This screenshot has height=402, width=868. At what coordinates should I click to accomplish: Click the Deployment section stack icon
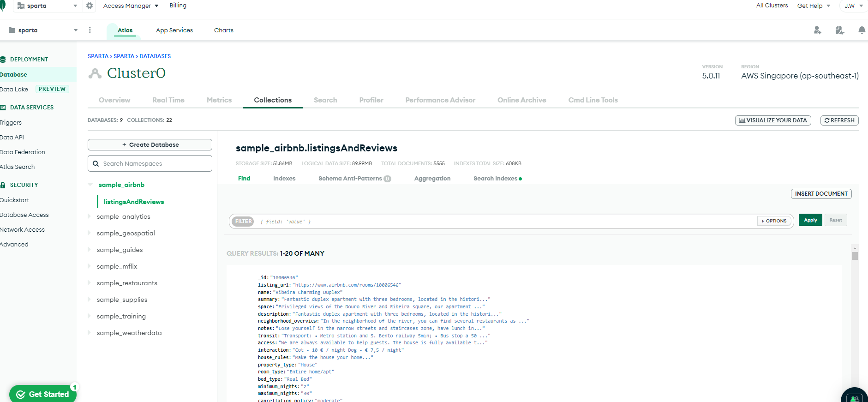click(x=3, y=60)
